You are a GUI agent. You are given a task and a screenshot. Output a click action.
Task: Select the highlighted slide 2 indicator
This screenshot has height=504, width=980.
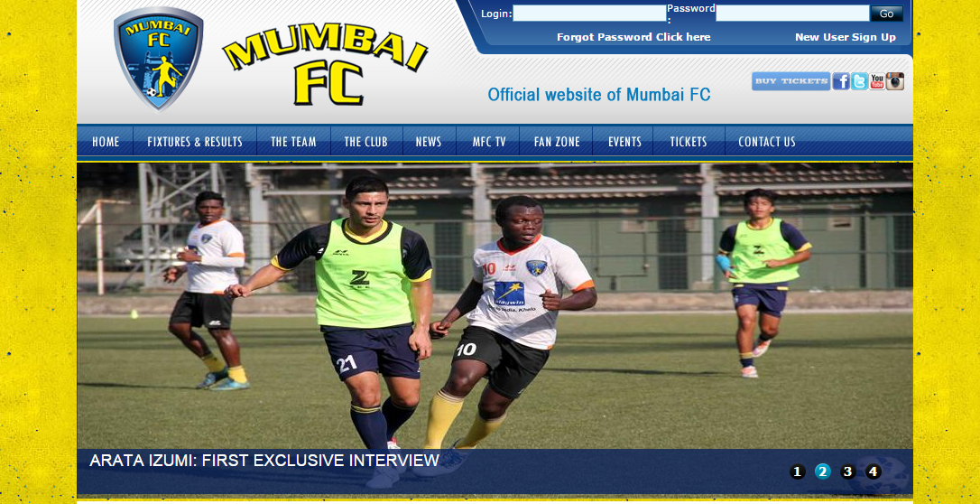pos(822,471)
